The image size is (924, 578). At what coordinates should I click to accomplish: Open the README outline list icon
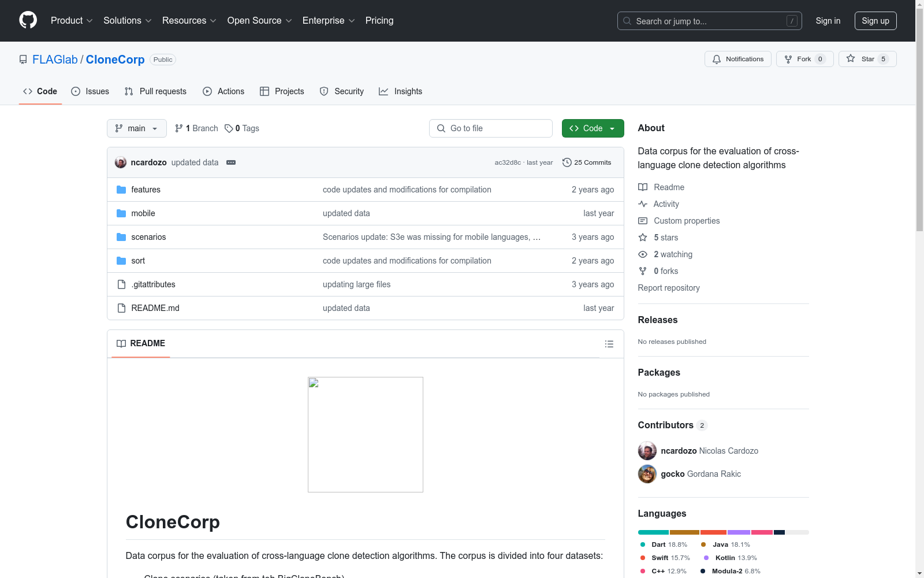pos(609,344)
